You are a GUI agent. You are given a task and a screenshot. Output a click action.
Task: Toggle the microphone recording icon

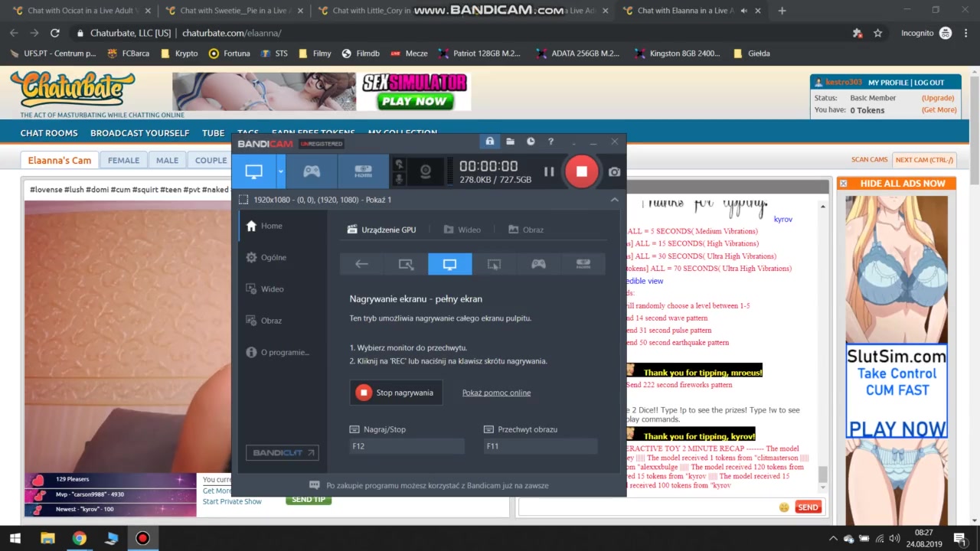coord(398,179)
